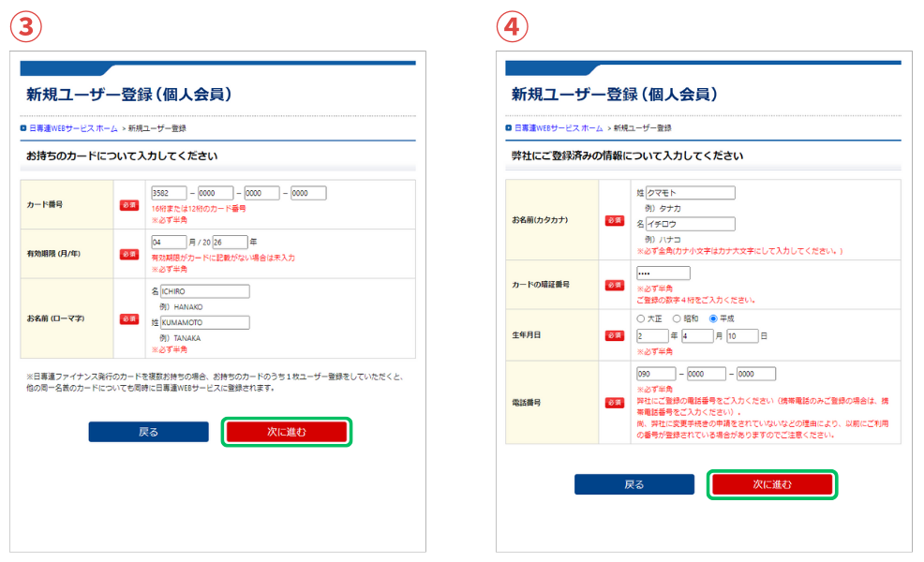
Task: Click the breadcrumb bullet icon in step 4 panel
Action: (x=509, y=127)
